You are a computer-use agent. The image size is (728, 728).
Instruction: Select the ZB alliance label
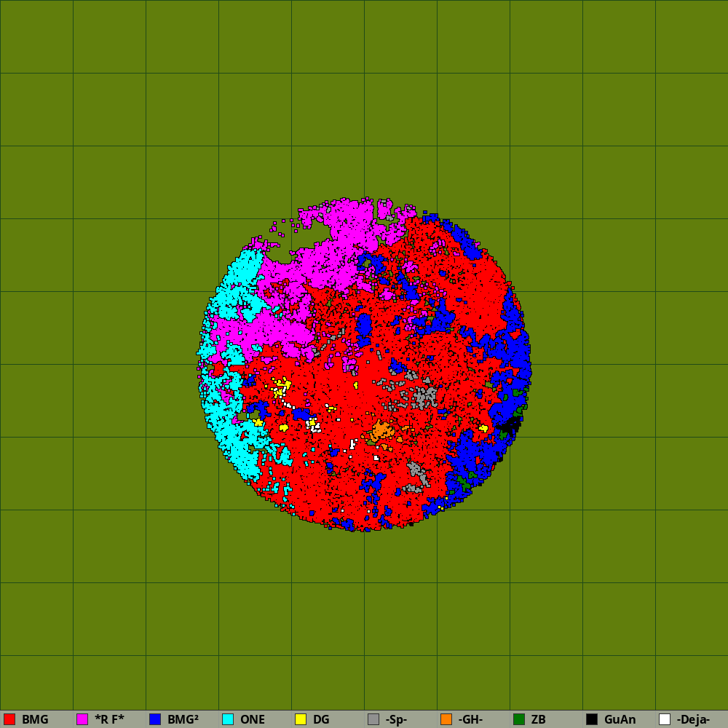pos(539,719)
